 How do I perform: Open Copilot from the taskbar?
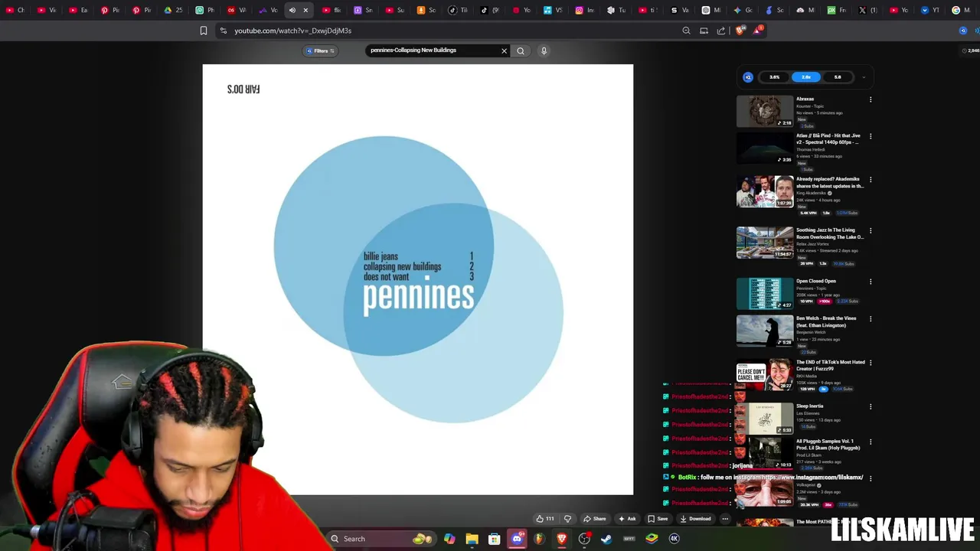[449, 539]
